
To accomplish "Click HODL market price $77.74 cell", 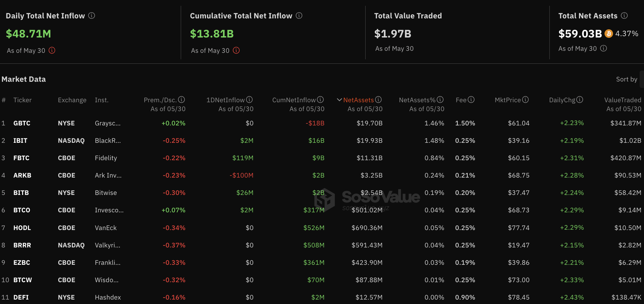I will 519,228.
